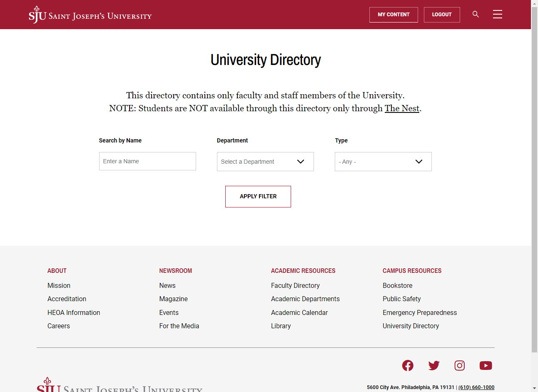The height and width of the screenshot is (392, 538).
Task: Open Emergency Preparedness footer link
Action: coord(420,312)
